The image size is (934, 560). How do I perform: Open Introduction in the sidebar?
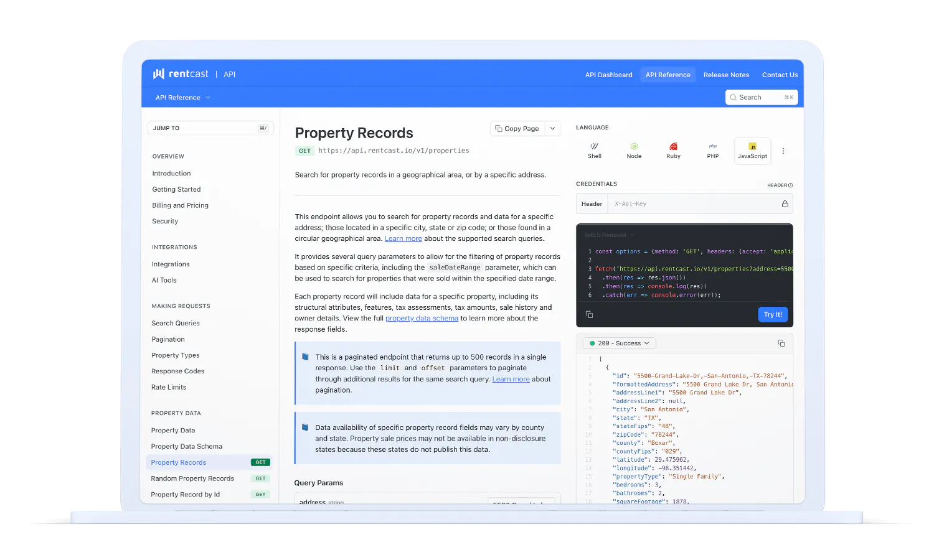pyautogui.click(x=171, y=174)
